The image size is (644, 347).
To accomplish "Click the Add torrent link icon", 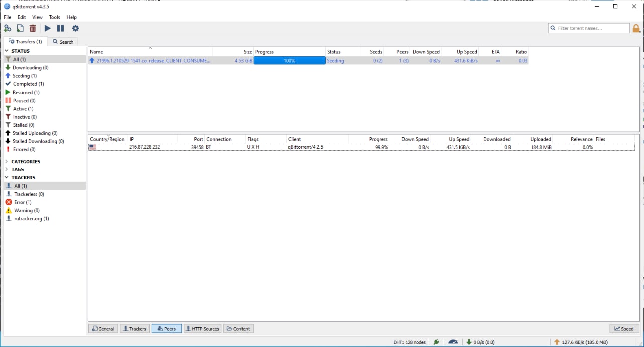I will pyautogui.click(x=8, y=28).
